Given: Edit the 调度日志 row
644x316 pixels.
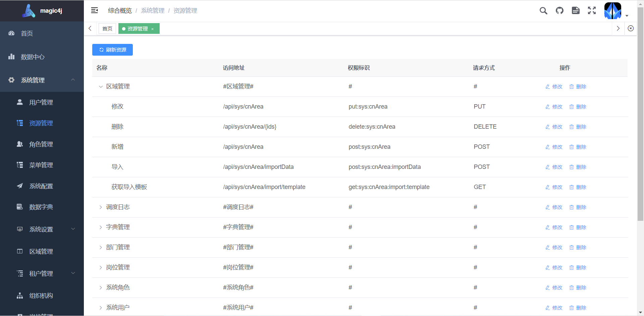Looking at the screenshot, I should 554,207.
